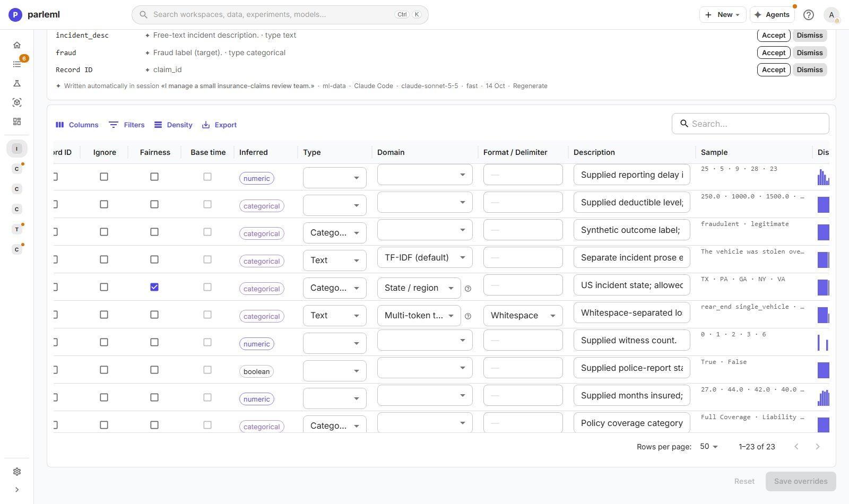Click the distribution chart for witness count row
The image size is (849, 504).
click(823, 342)
